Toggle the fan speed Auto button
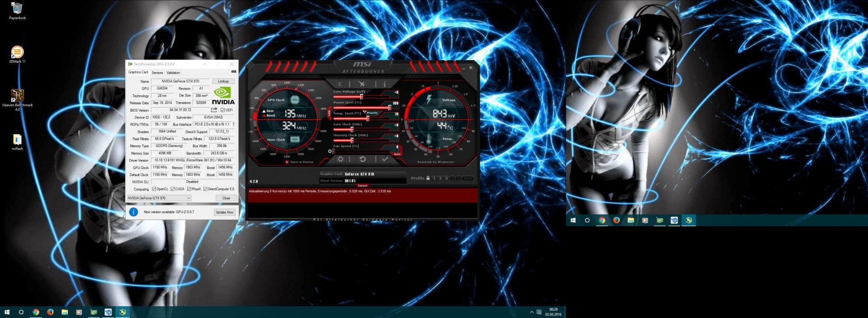The width and height of the screenshot is (868, 318). coord(397,154)
